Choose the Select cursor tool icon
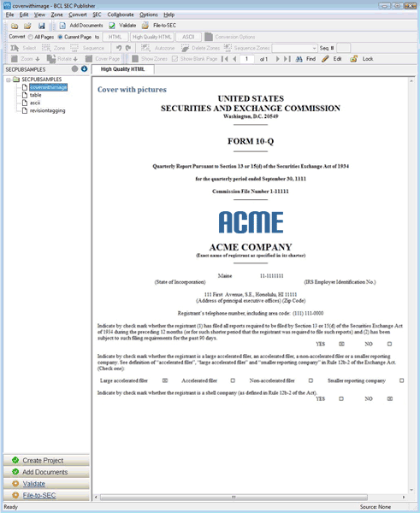 pos(15,48)
